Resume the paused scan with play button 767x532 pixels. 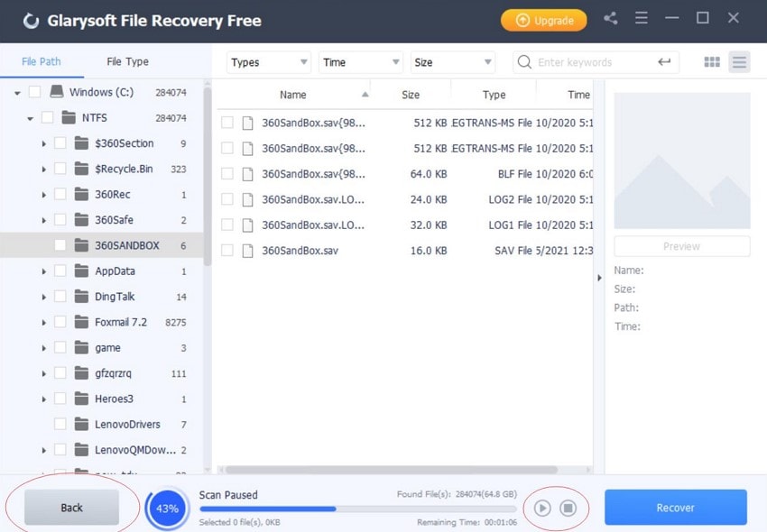[542, 508]
